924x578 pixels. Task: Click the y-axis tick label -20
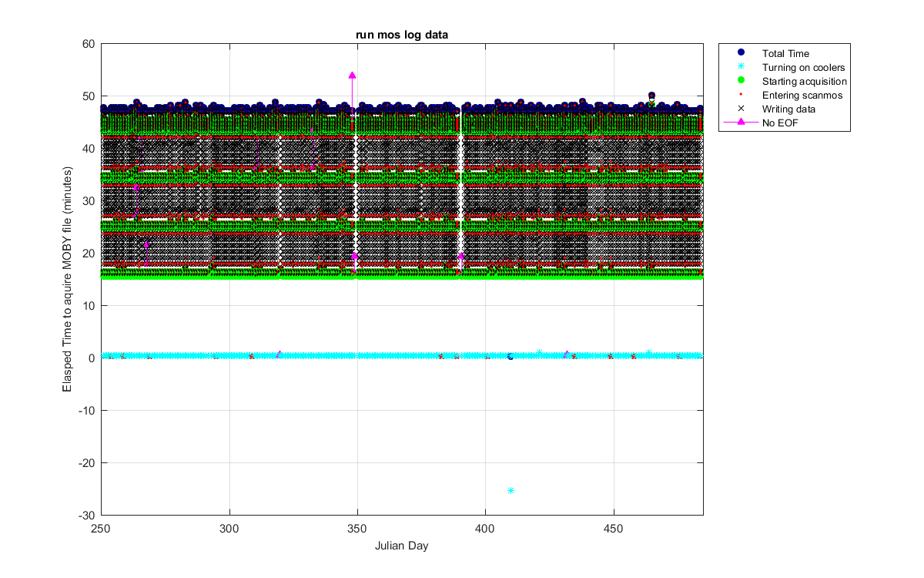point(87,463)
